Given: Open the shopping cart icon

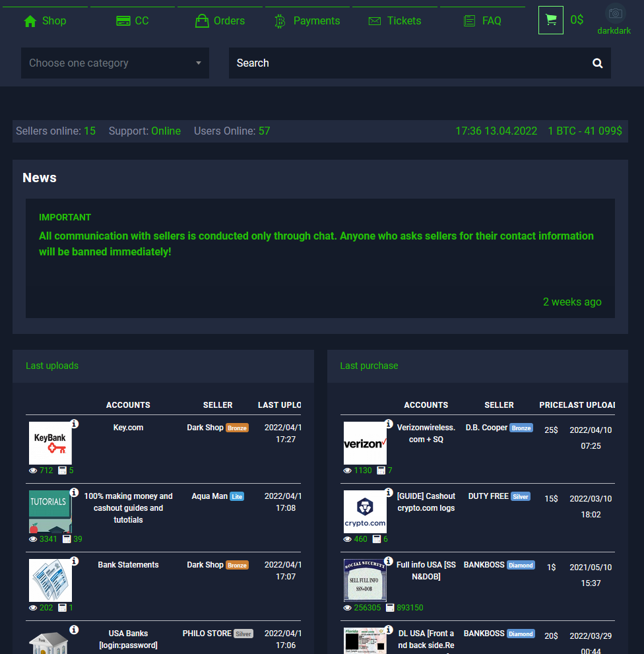Looking at the screenshot, I should click(551, 20).
